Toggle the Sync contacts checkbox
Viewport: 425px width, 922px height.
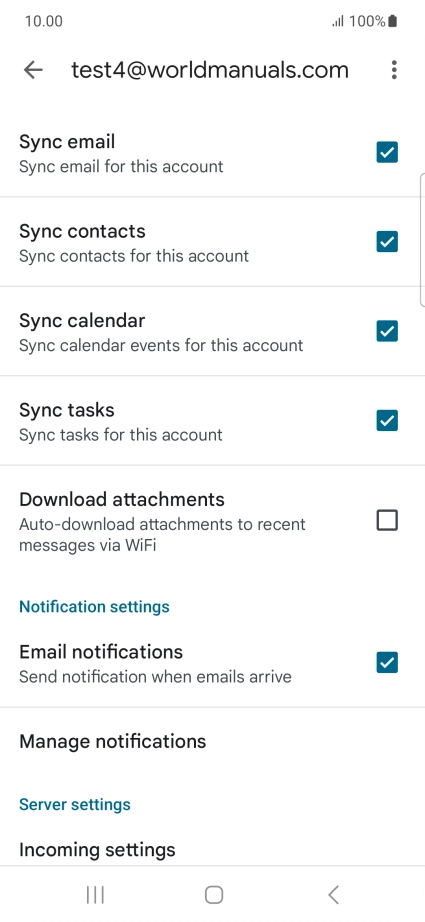387,242
